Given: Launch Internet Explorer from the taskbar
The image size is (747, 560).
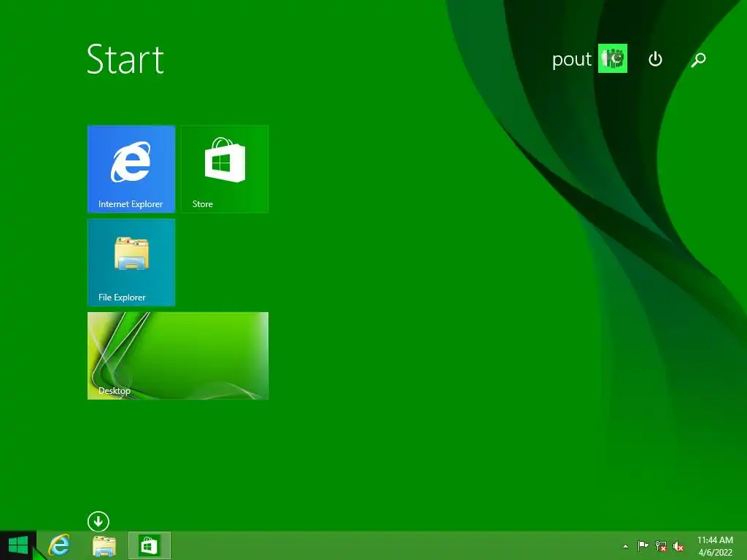Looking at the screenshot, I should tap(60, 545).
